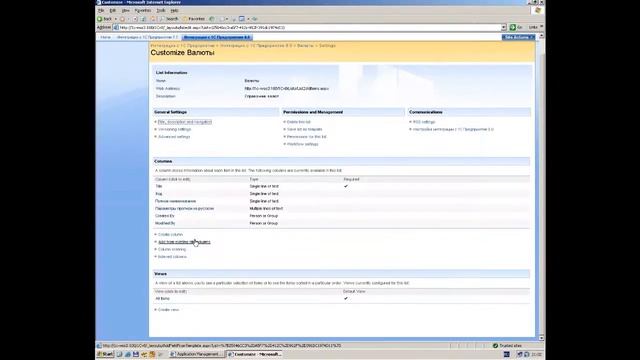Viewport: 640px width, 360px height.
Task: Open Versioning settings link
Action: pyautogui.click(x=174, y=129)
